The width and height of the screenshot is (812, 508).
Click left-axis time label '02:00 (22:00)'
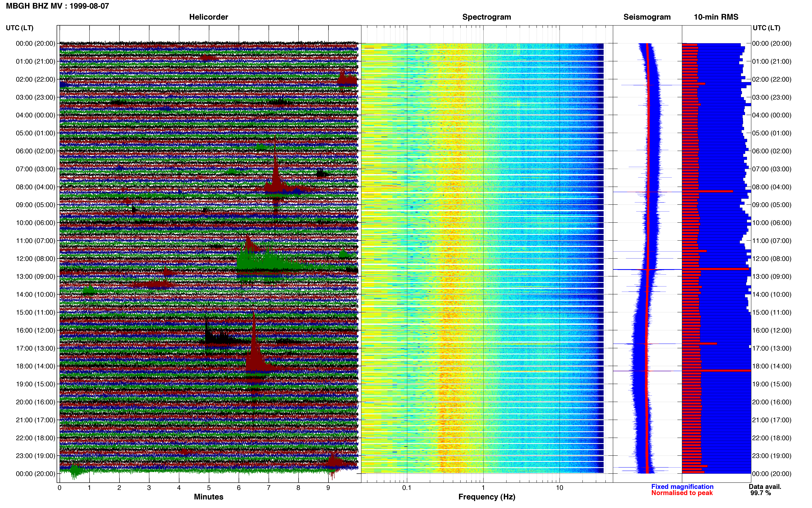pos(36,79)
